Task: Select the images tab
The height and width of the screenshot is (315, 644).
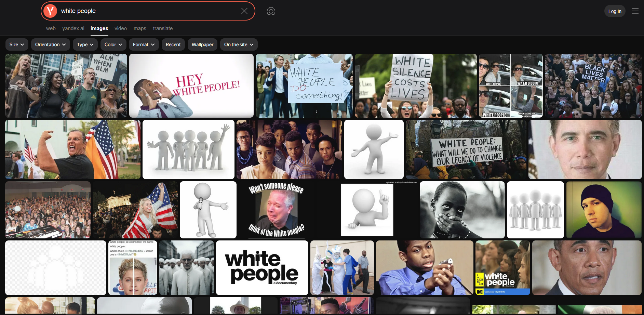Action: coord(99,28)
